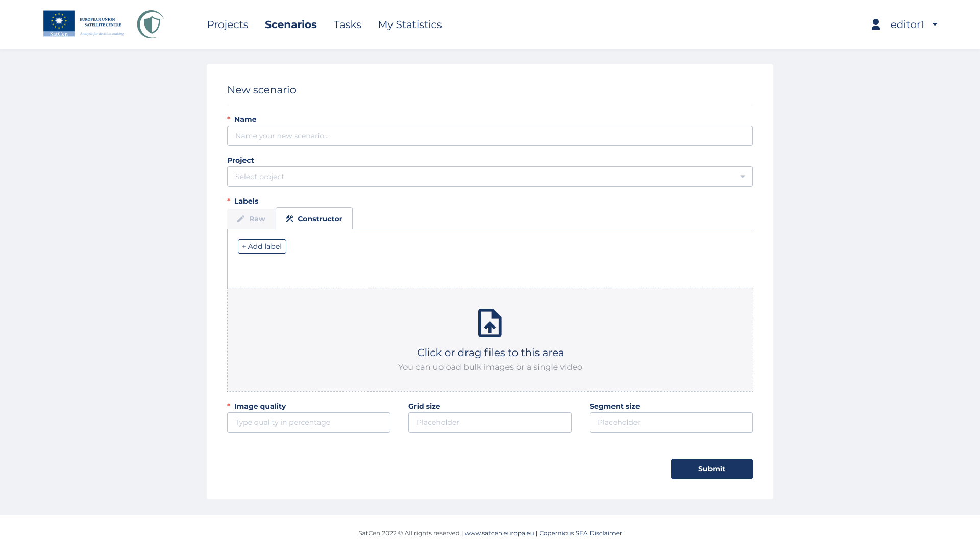
Task: Select the Scenarios nav item
Action: coord(290,24)
